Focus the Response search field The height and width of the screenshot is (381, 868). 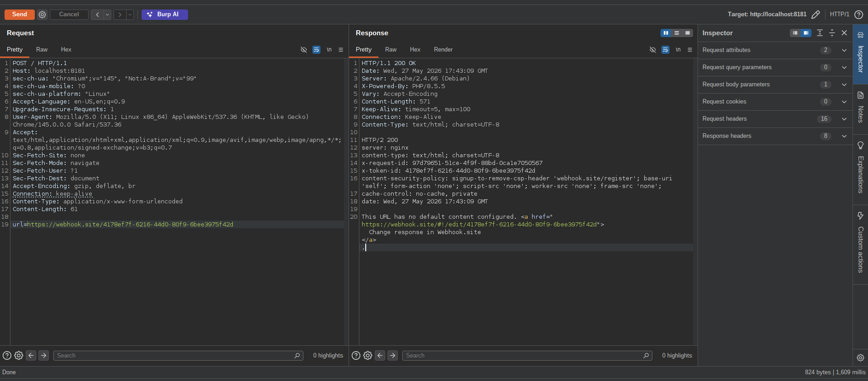click(527, 356)
